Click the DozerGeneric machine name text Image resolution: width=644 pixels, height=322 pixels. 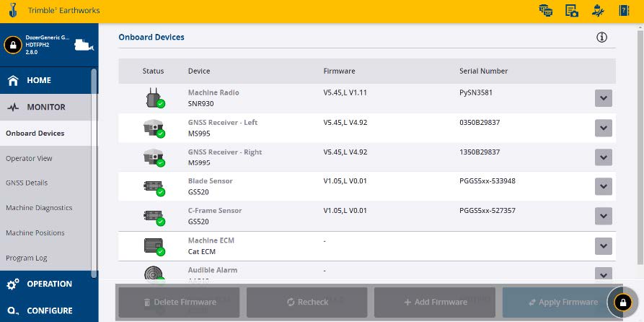click(x=48, y=38)
